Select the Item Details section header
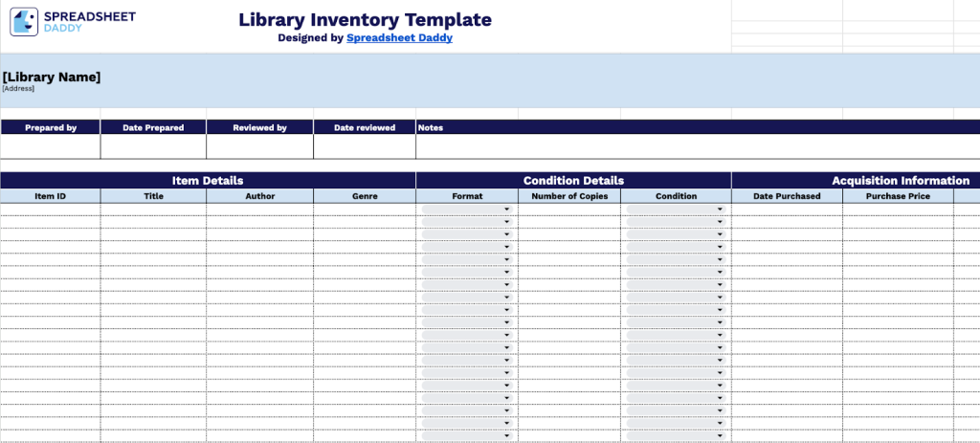Viewport: 980px width, 443px height. pyautogui.click(x=208, y=180)
